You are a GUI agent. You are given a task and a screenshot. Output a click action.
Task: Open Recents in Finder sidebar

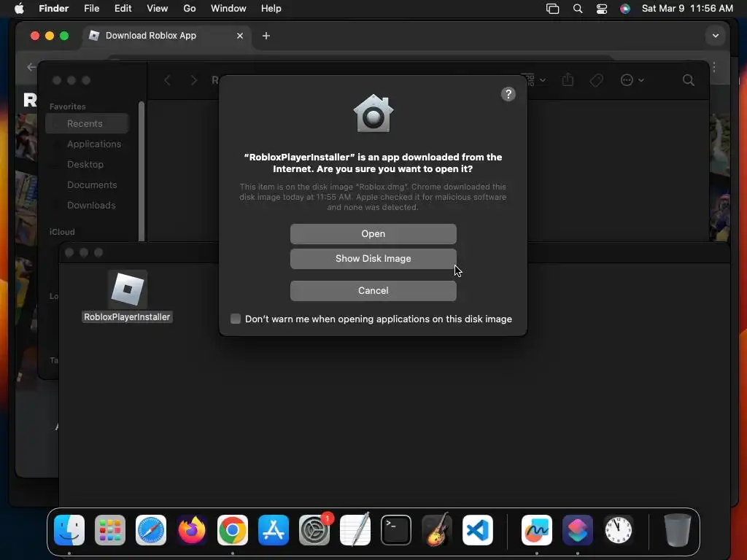pyautogui.click(x=88, y=124)
